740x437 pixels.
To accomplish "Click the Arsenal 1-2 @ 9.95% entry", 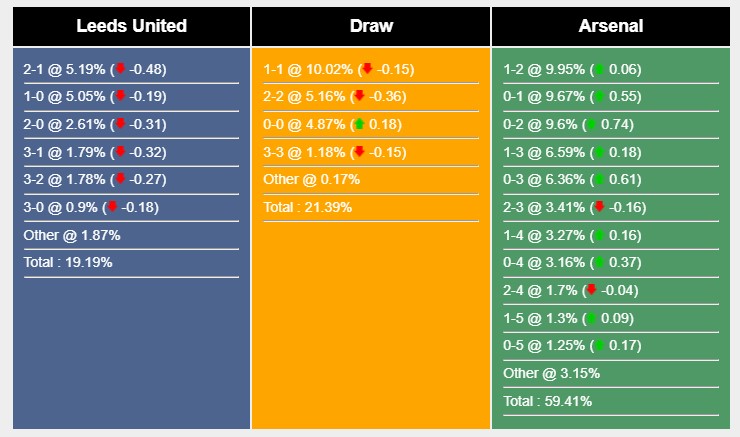I will point(546,69).
